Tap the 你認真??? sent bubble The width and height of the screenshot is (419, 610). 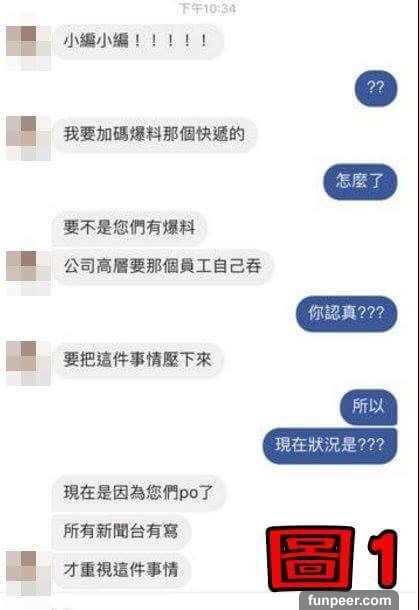[346, 313]
